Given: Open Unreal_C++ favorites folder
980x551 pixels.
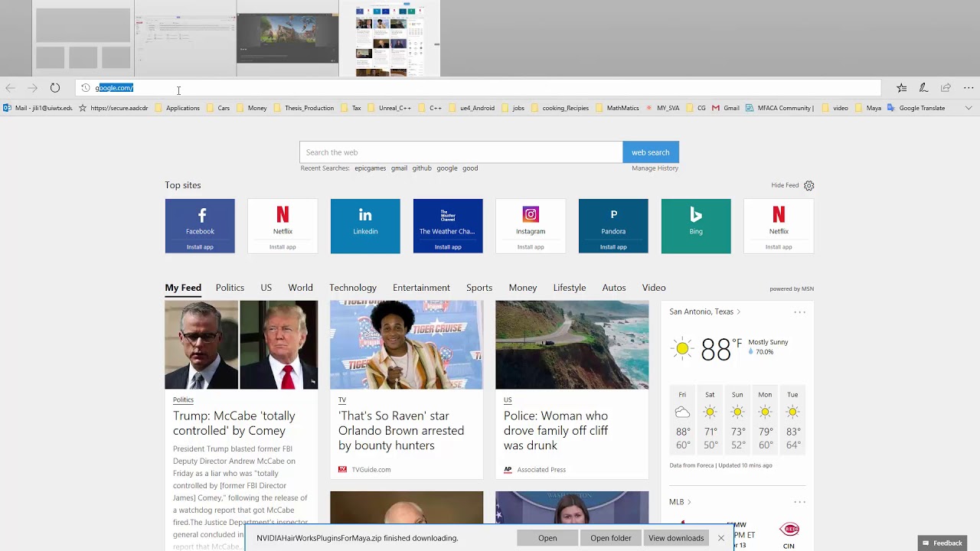Looking at the screenshot, I should (x=389, y=108).
